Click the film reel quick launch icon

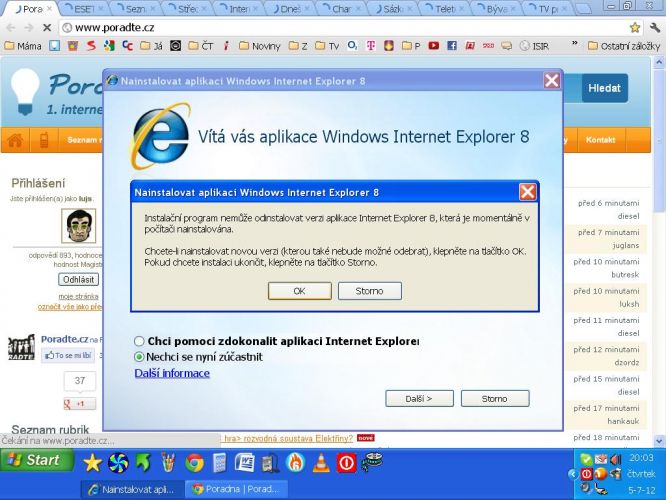click(x=372, y=462)
